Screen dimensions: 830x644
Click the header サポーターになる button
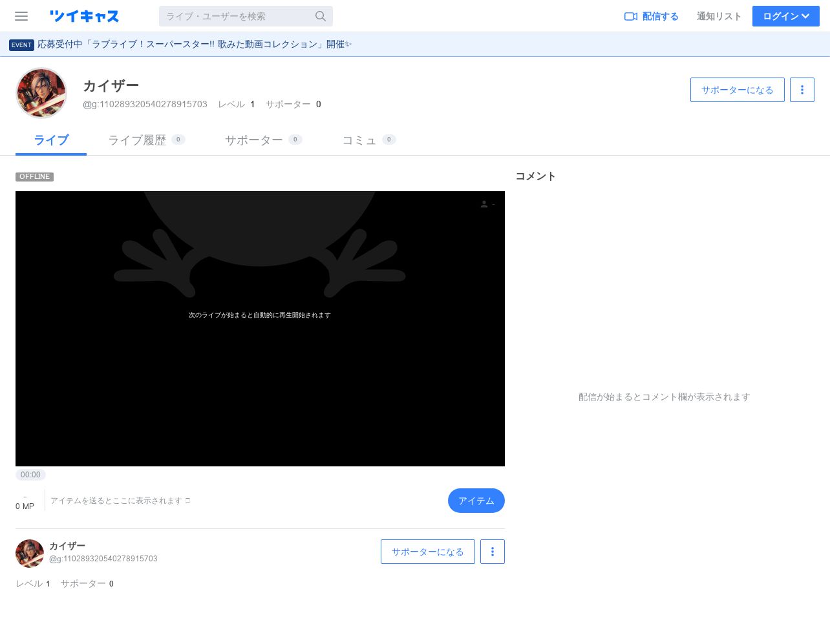738,90
